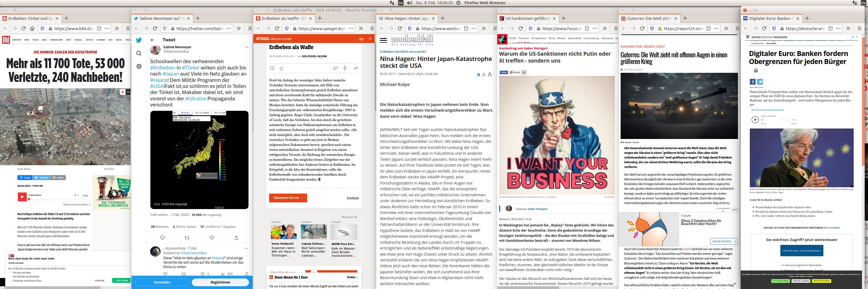Bookmark the Spiegel article 'Erdbeben als Waffe'
Image resolution: width=868 pixels, height=289 pixels.
point(281,68)
